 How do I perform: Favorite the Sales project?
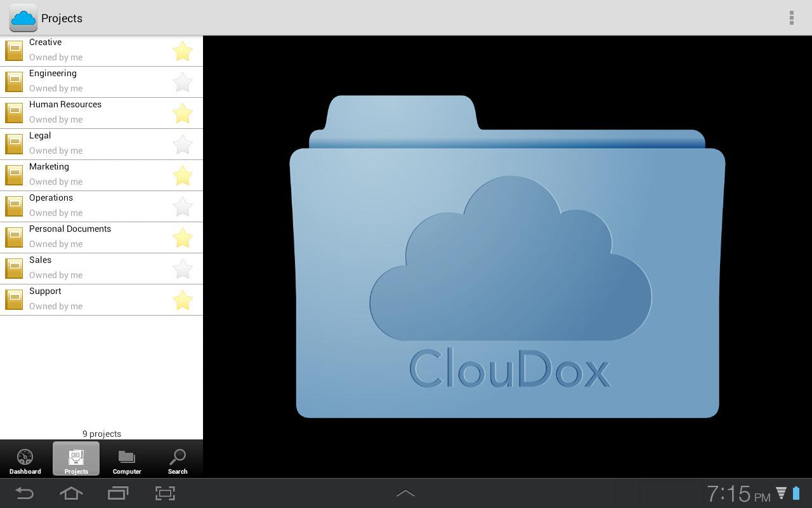pos(182,269)
